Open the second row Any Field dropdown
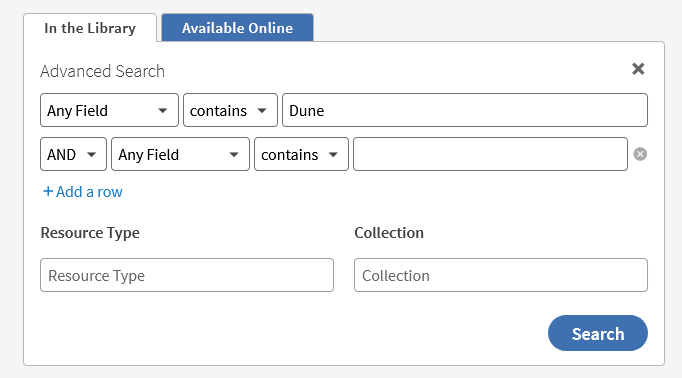 tap(180, 154)
